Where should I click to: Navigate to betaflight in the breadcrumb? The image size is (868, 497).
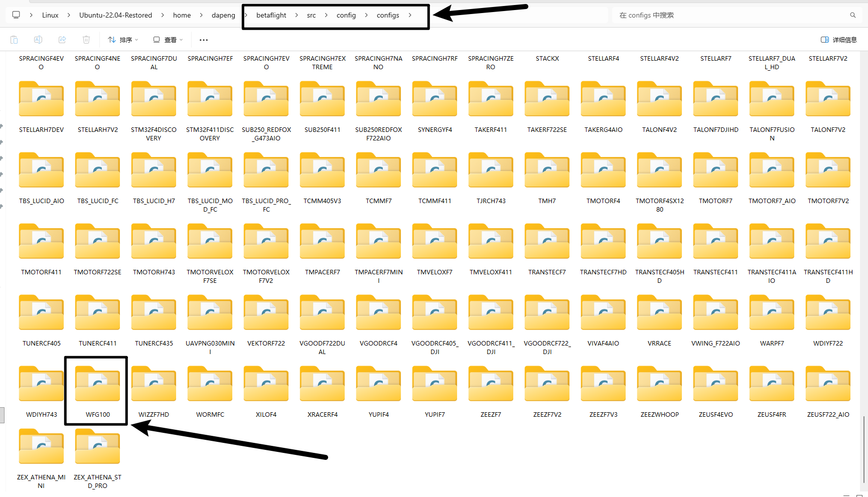point(271,15)
